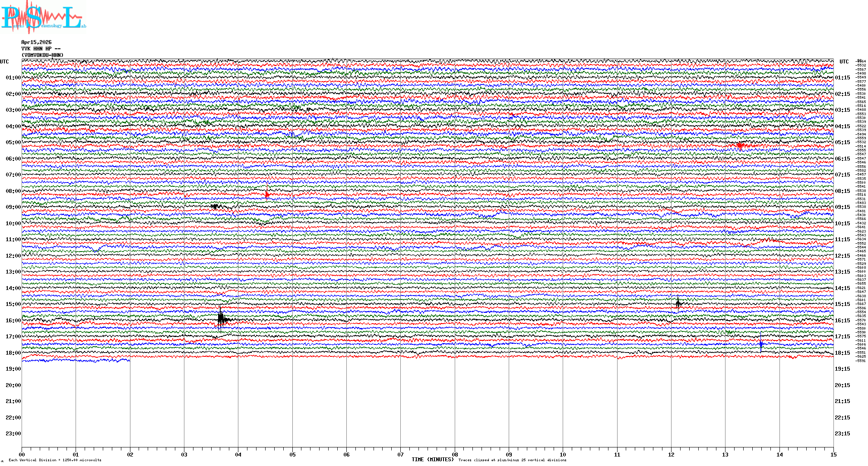Click minute 07 on bottom axis
This screenshot has width=868, height=466.
tap(400, 454)
